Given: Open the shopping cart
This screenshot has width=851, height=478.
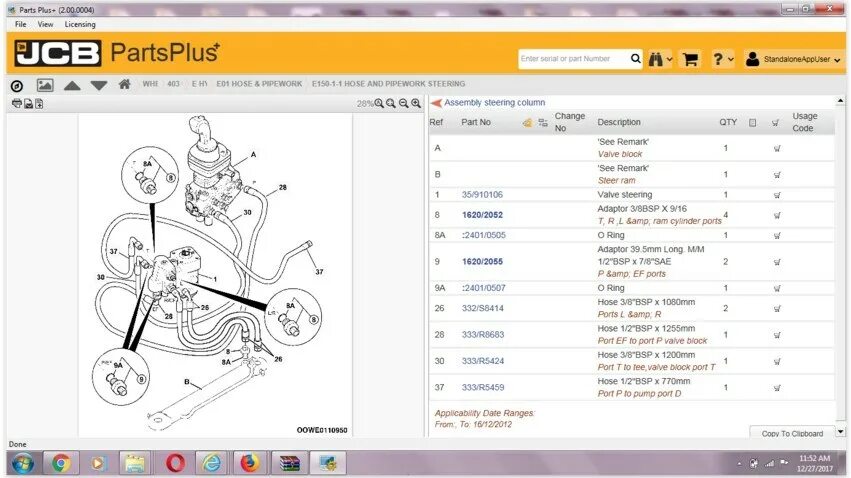Looking at the screenshot, I should click(x=690, y=59).
